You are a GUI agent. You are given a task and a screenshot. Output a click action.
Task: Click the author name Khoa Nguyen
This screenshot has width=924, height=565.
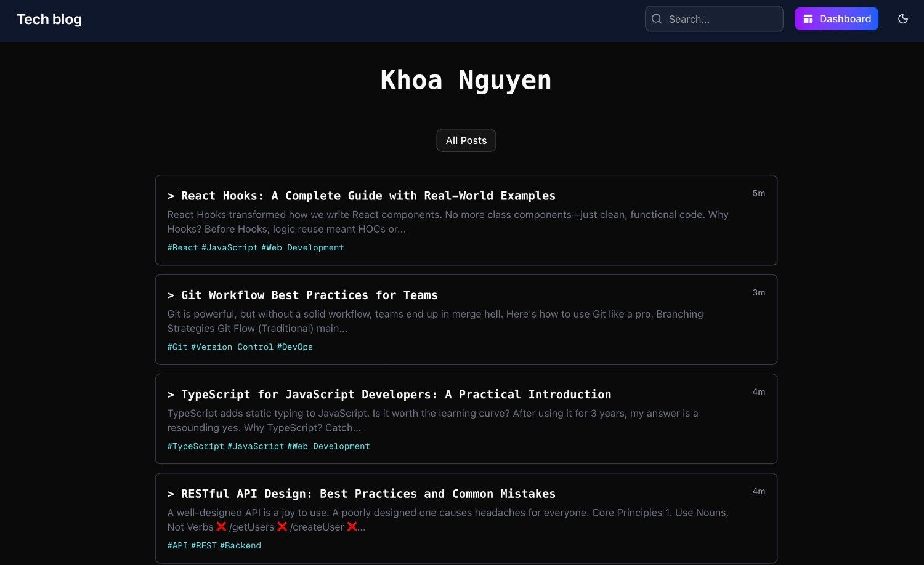466,80
